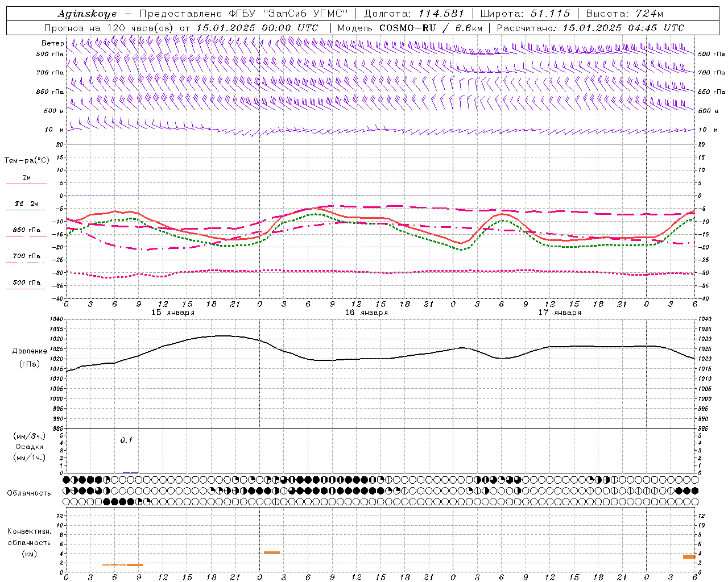The height and width of the screenshot is (582, 728).
Task: Click the orange convective bar at chart's right edge
Action: click(689, 556)
